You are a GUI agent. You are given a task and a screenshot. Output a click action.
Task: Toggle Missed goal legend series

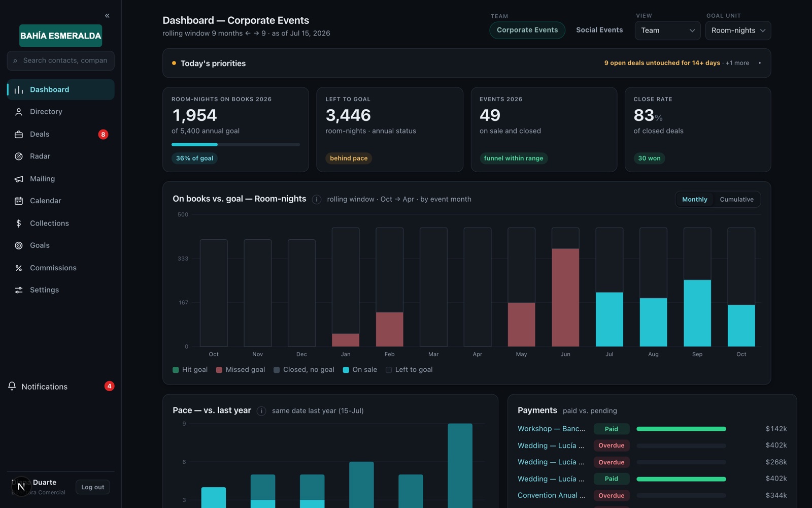pos(241,370)
